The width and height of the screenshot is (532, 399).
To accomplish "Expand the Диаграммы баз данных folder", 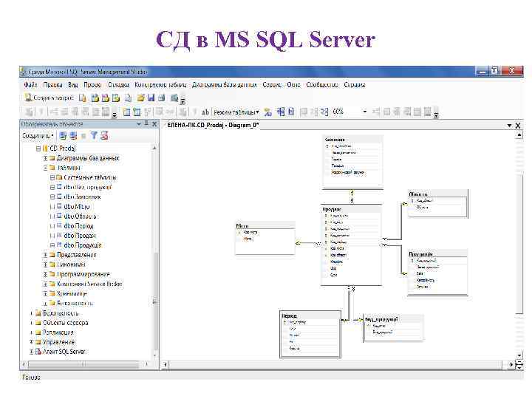I will [45, 158].
